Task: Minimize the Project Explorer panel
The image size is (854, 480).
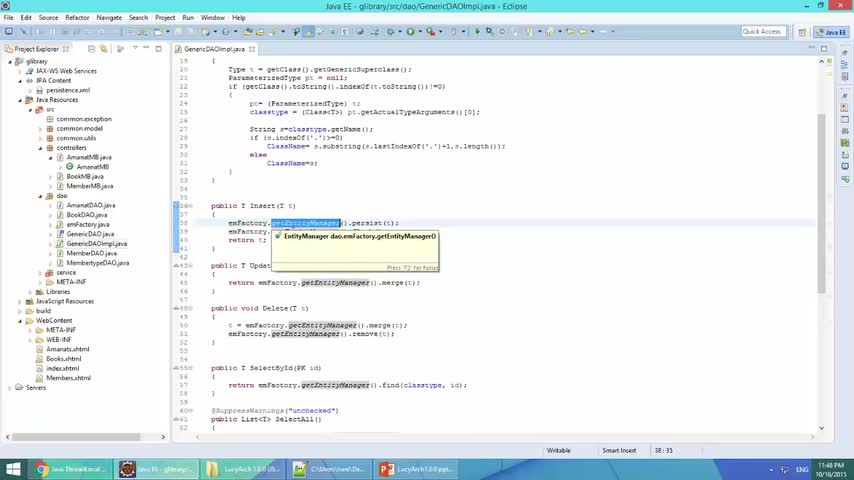Action: [x=146, y=48]
